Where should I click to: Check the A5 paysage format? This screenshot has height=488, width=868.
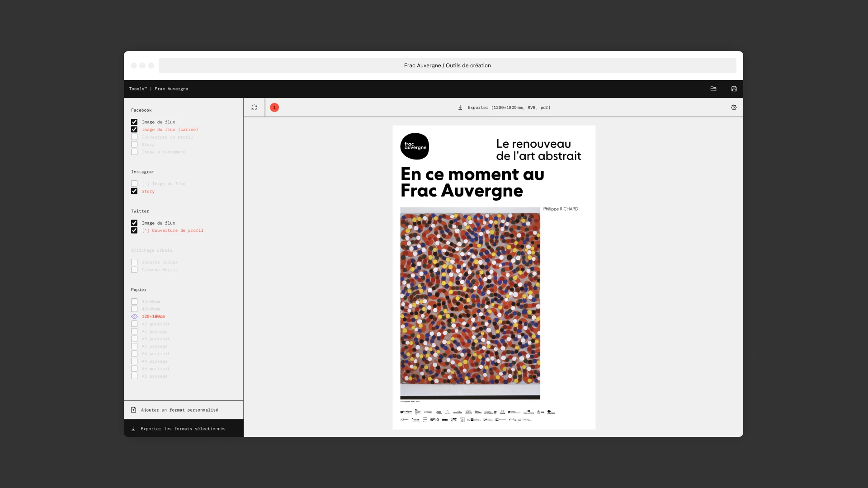134,376
